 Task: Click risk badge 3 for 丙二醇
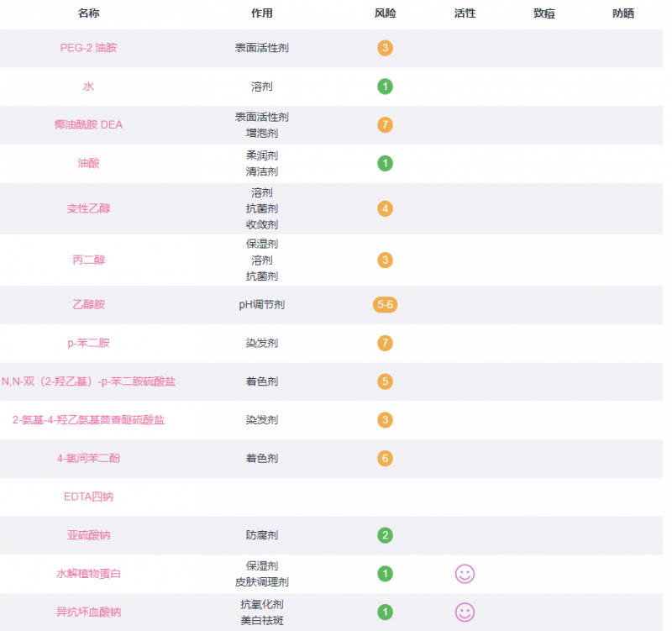pyautogui.click(x=385, y=260)
